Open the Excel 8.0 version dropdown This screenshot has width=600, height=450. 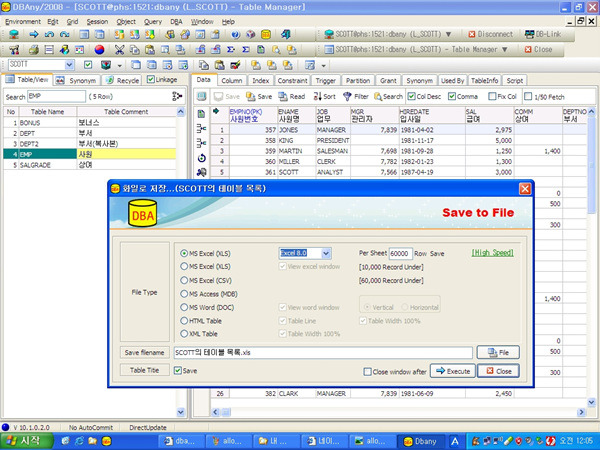click(326, 253)
